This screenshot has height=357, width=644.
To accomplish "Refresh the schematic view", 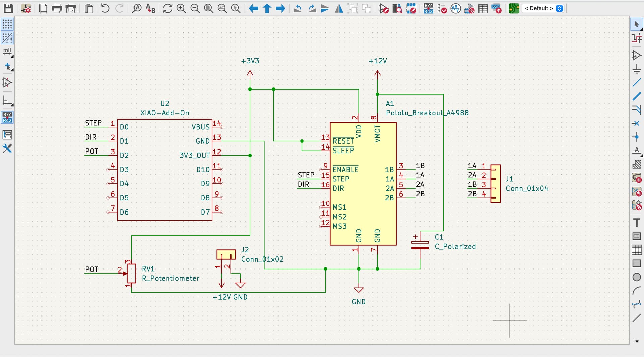I will pyautogui.click(x=167, y=8).
